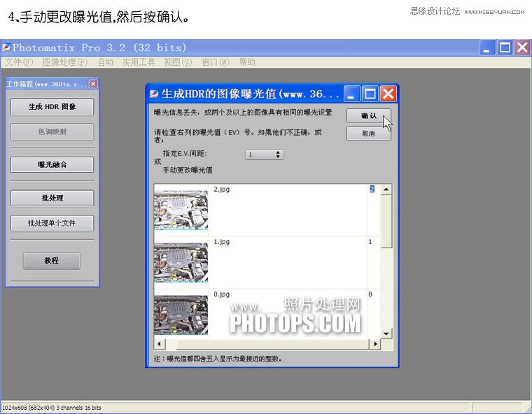This screenshot has width=532, height=414.
Task: Confirm with the 确认 button
Action: (368, 115)
